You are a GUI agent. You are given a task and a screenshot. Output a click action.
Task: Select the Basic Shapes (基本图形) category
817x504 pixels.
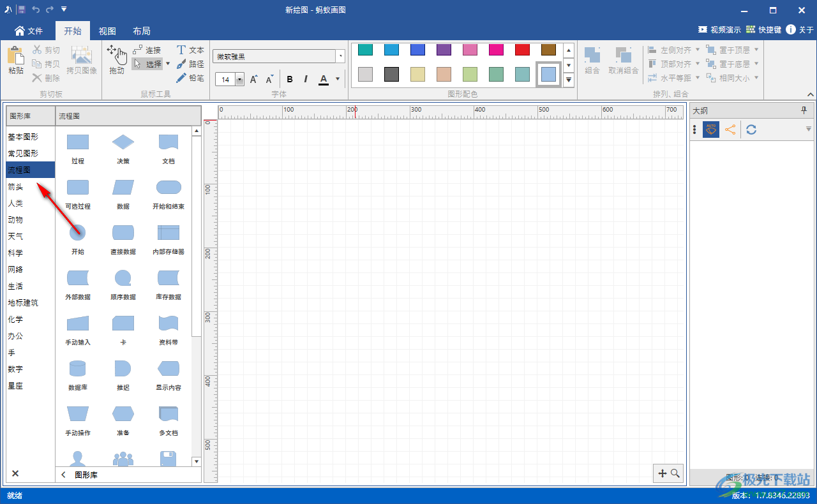(x=31, y=137)
